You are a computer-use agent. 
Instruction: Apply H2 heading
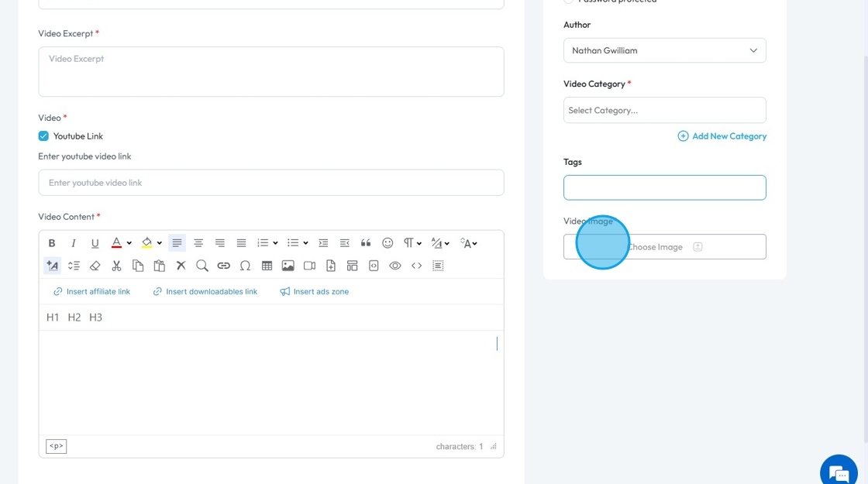tap(74, 317)
